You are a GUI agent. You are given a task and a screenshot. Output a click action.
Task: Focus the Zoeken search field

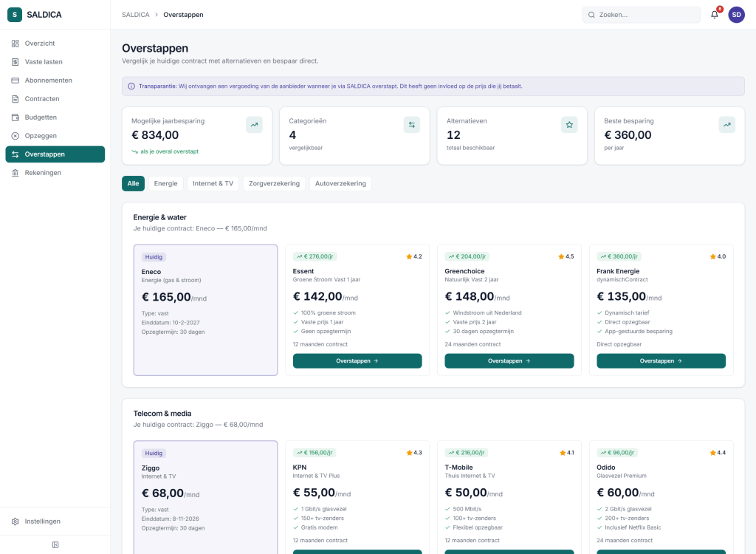click(x=642, y=15)
